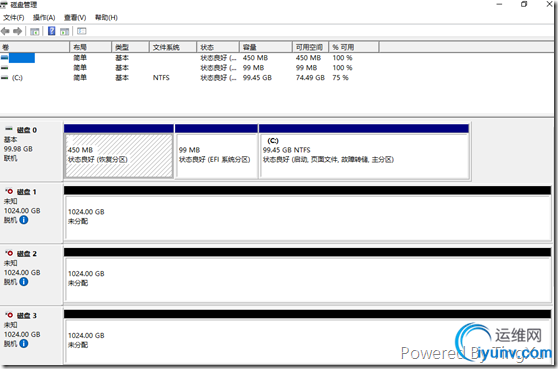Click the last toolbar icon (view settings)
Viewport: 558px width, 369px height.
pyautogui.click(x=81, y=31)
